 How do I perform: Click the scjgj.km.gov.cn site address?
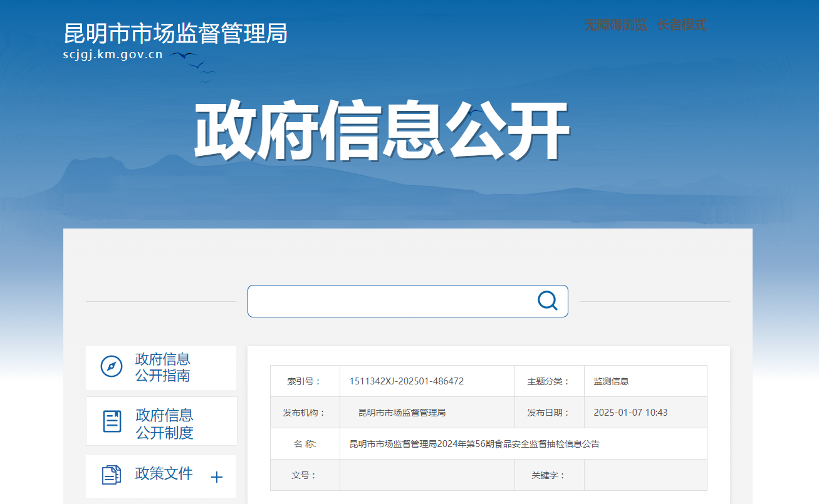click(x=113, y=54)
